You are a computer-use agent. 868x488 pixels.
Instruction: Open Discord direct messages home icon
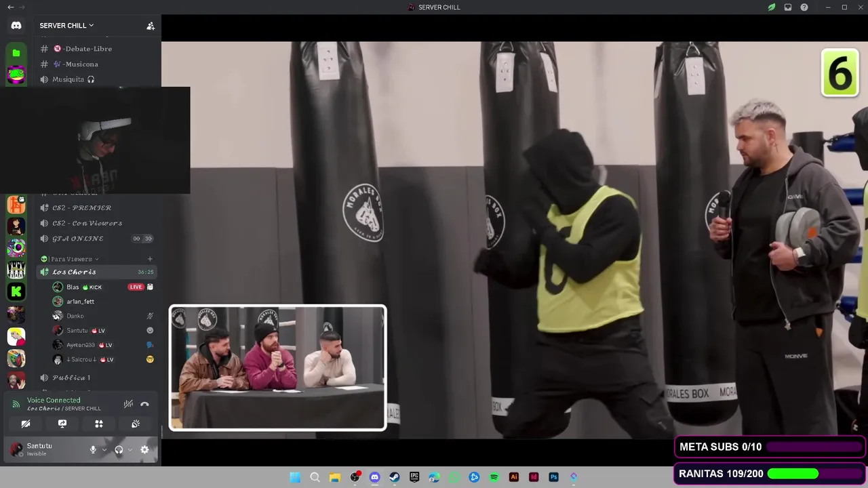16,26
